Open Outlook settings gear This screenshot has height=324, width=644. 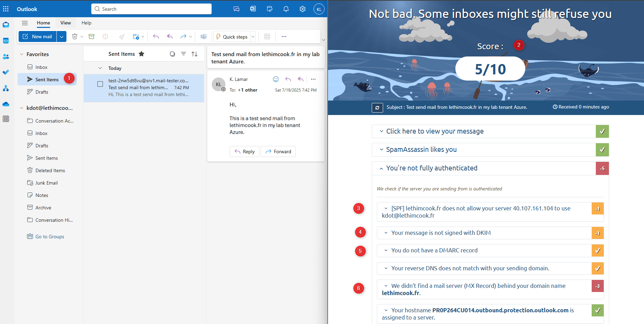coord(302,9)
